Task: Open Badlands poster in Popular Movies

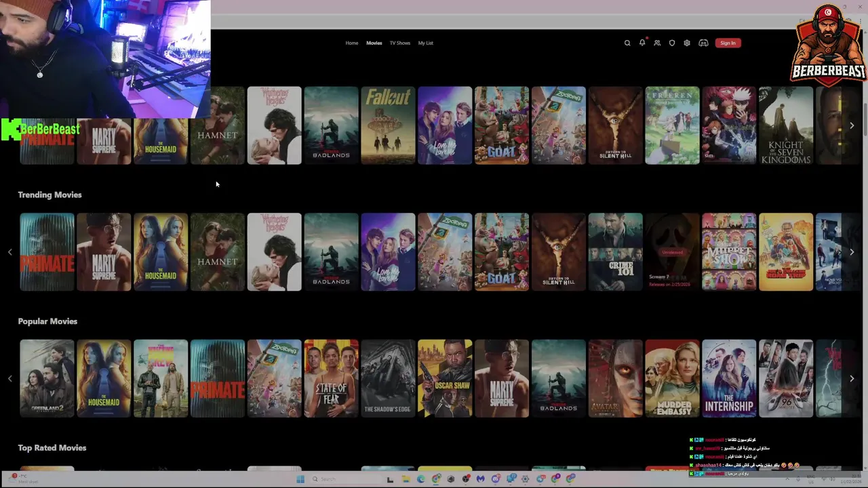Action: [558, 379]
